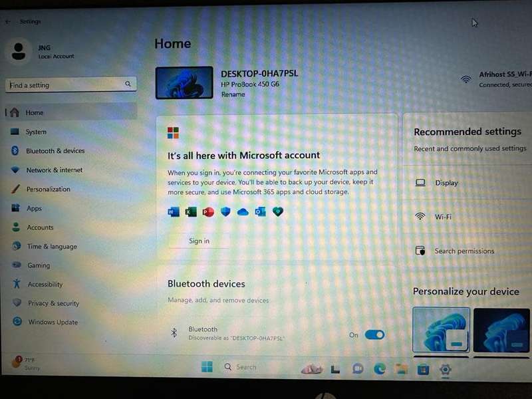Click the JNG account name
The width and height of the screenshot is (532, 399).
(44, 47)
